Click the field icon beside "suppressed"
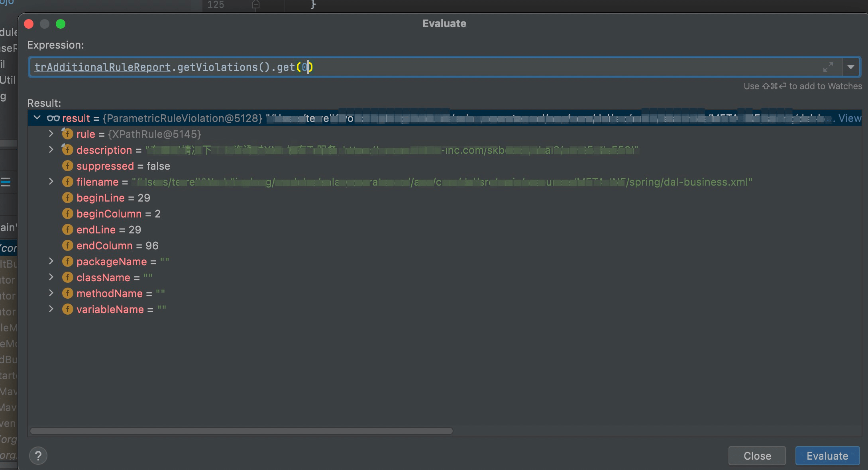This screenshot has height=470, width=868. pyautogui.click(x=68, y=166)
